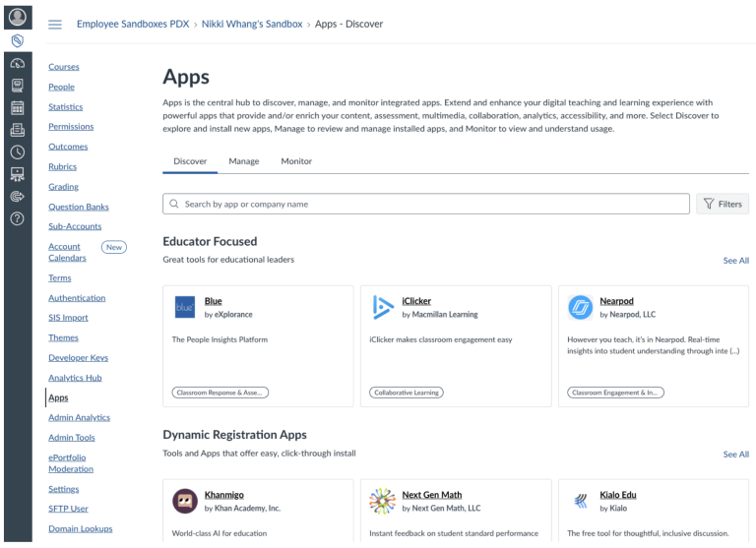
Task: Go to Domain Lookups link
Action: (x=80, y=529)
